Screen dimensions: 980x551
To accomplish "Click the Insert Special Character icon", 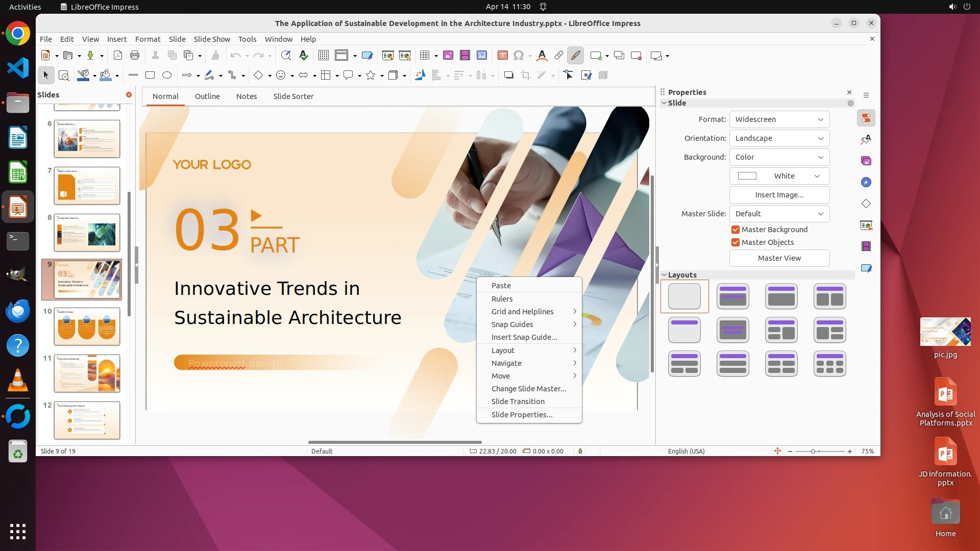I will pyautogui.click(x=519, y=56).
